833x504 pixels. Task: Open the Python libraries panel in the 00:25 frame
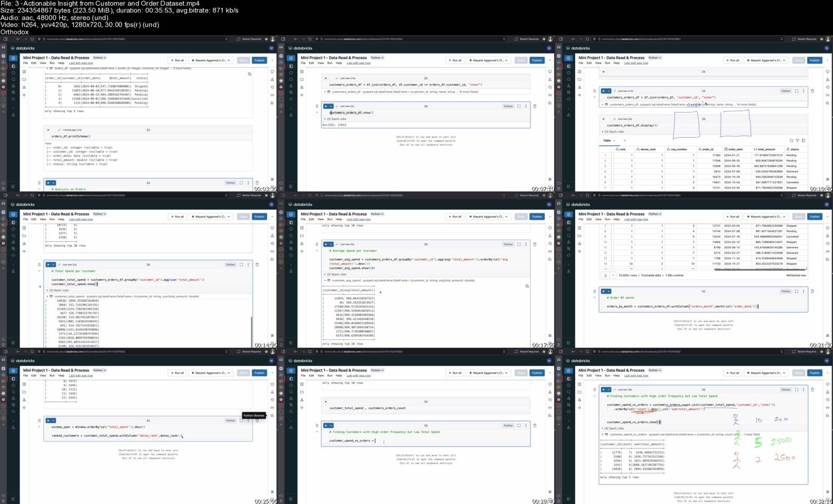point(272,415)
